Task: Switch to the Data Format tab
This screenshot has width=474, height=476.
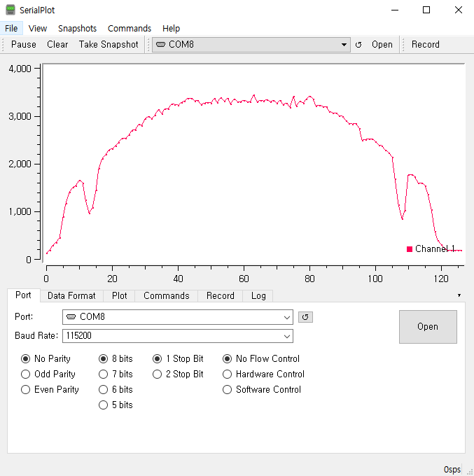Action: [71, 295]
